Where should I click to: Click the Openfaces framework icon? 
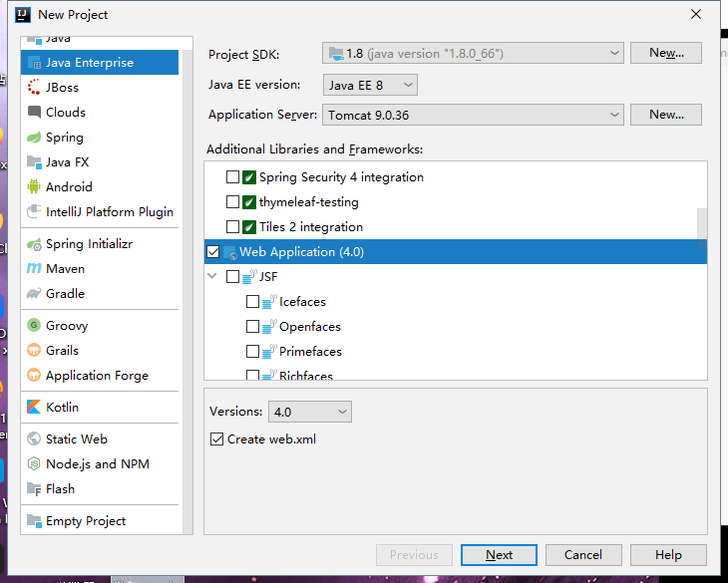point(269,327)
